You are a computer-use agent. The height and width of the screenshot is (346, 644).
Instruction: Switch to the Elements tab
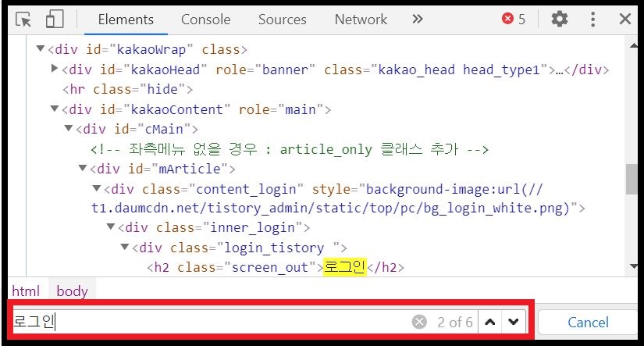126,20
